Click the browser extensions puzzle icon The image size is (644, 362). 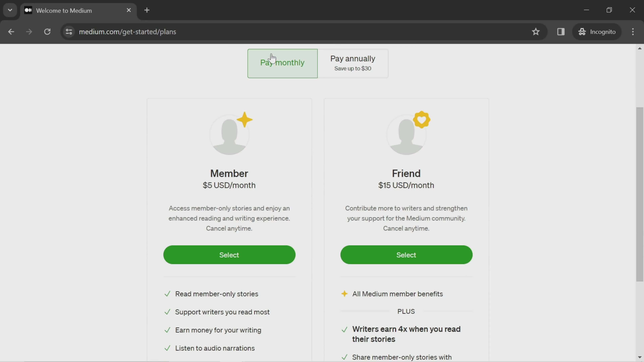(561, 31)
